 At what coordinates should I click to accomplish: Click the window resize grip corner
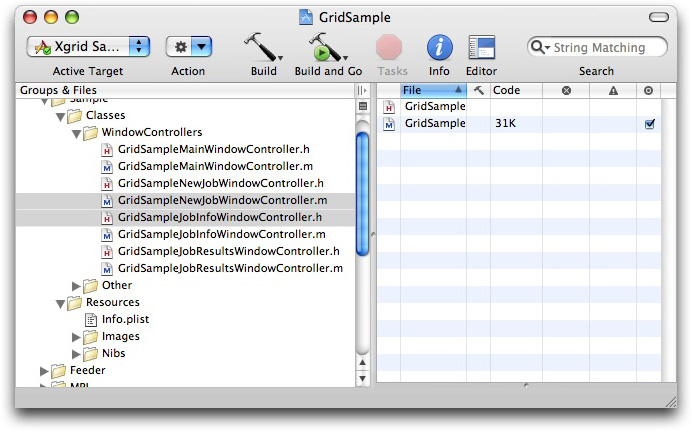coord(671,402)
